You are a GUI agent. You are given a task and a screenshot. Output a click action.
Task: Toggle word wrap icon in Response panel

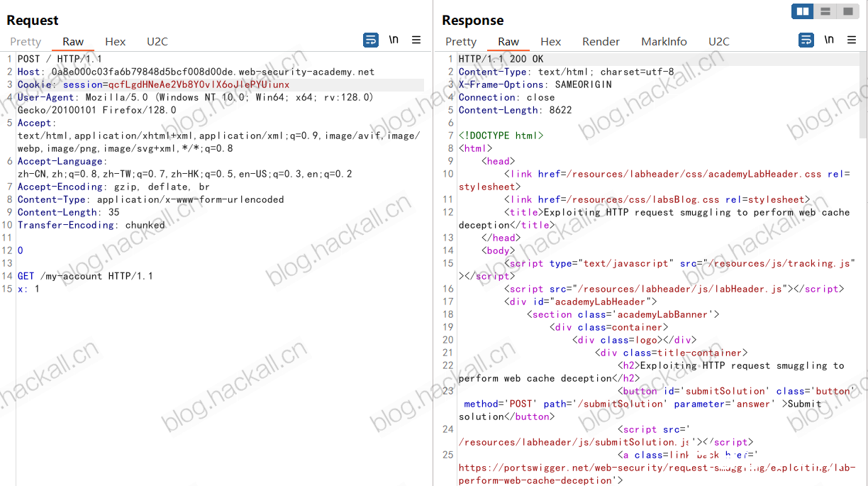pos(806,40)
